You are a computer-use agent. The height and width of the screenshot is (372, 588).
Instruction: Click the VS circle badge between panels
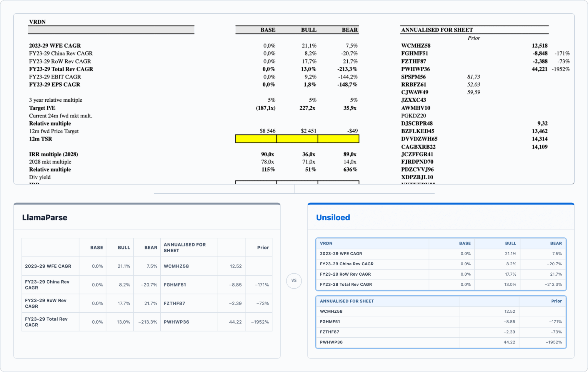(x=294, y=281)
